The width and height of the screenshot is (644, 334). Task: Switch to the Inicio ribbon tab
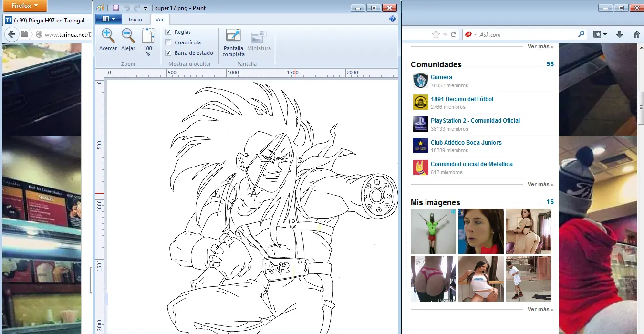[x=135, y=20]
